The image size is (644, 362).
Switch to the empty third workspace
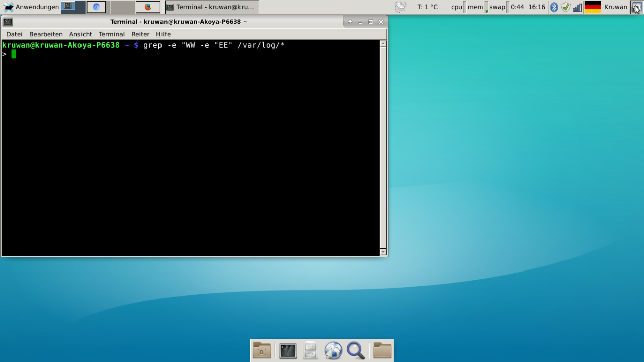tap(123, 7)
